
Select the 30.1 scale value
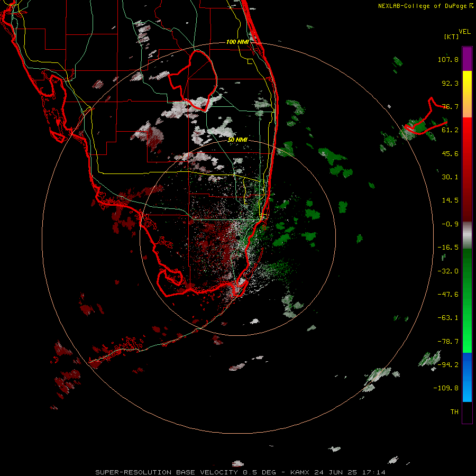[450, 177]
